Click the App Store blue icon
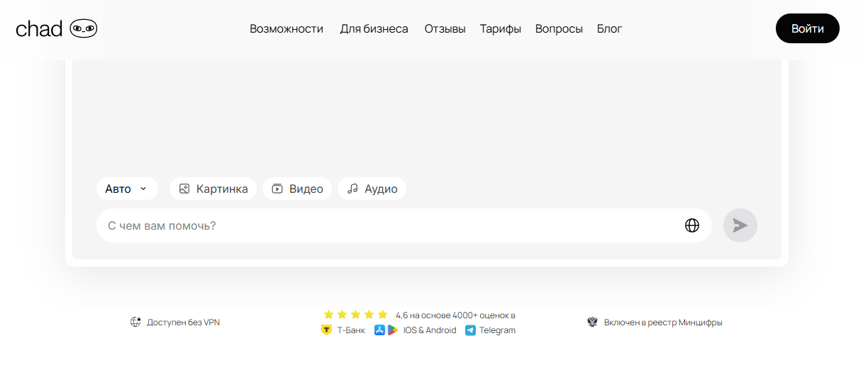 [379, 330]
